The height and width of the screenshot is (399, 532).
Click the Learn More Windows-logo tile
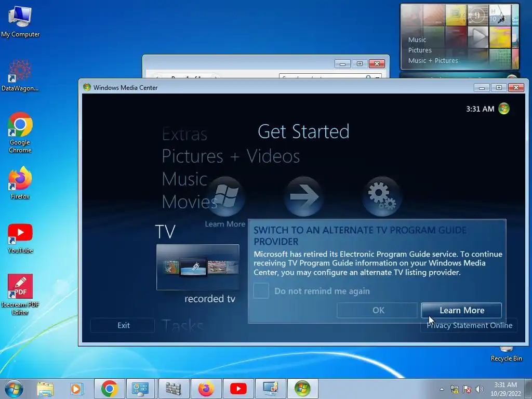(225, 197)
